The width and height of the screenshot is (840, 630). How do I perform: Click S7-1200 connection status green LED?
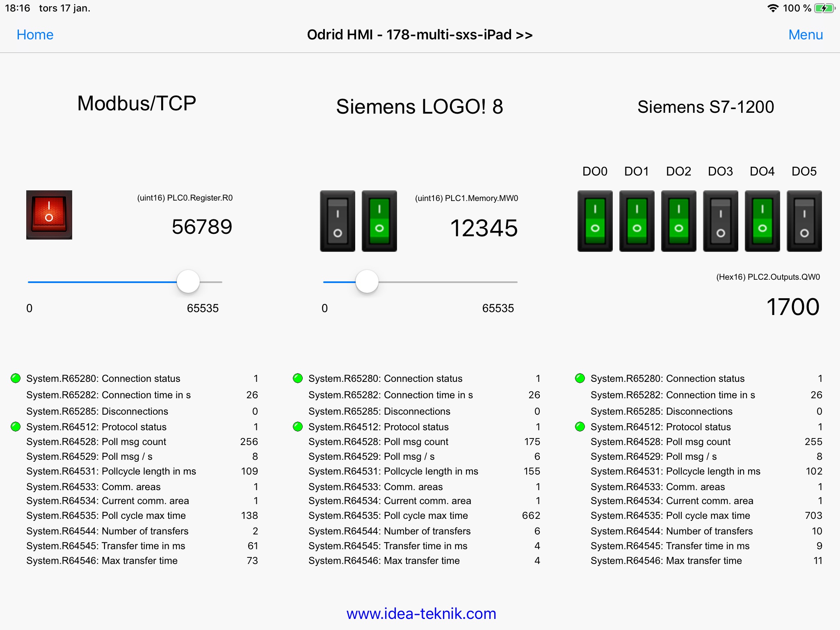coord(580,378)
